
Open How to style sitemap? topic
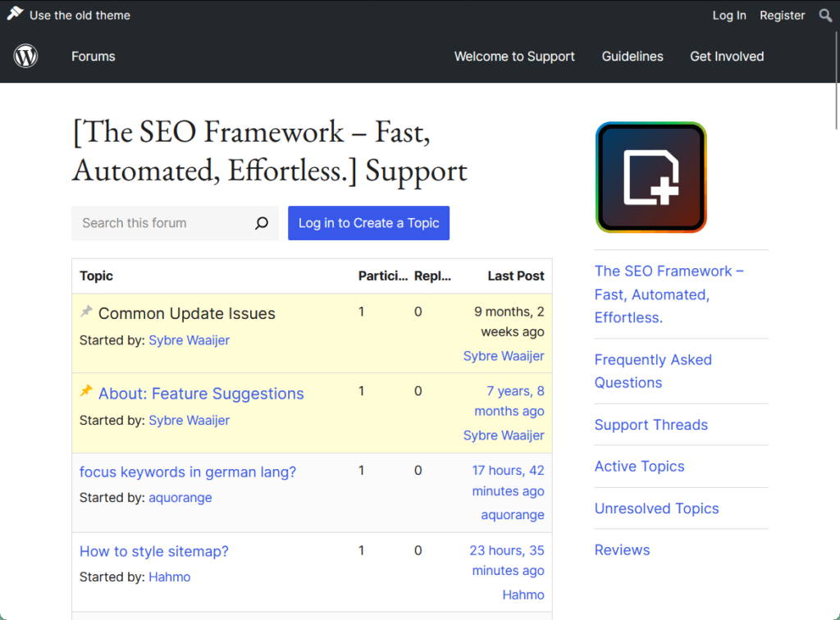pos(153,551)
